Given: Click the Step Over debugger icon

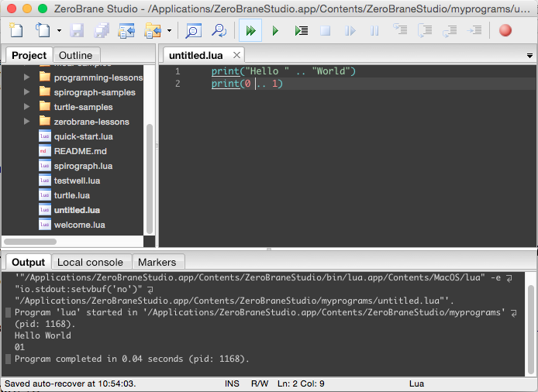Looking at the screenshot, I should (x=425, y=30).
